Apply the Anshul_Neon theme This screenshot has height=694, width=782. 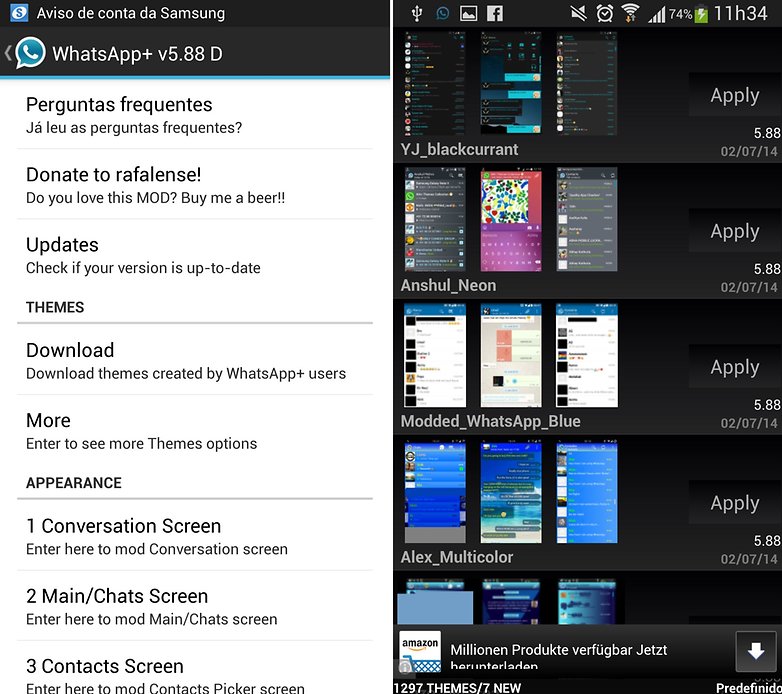click(735, 231)
